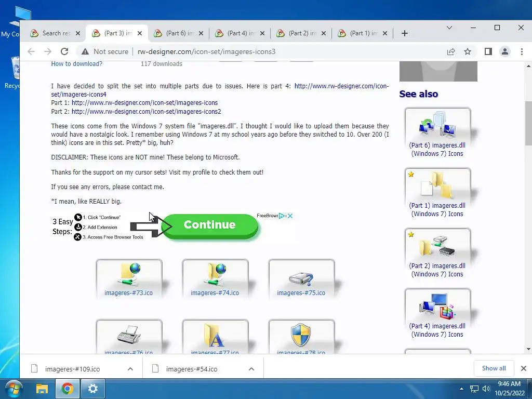Close the downloads bar

click(x=524, y=368)
